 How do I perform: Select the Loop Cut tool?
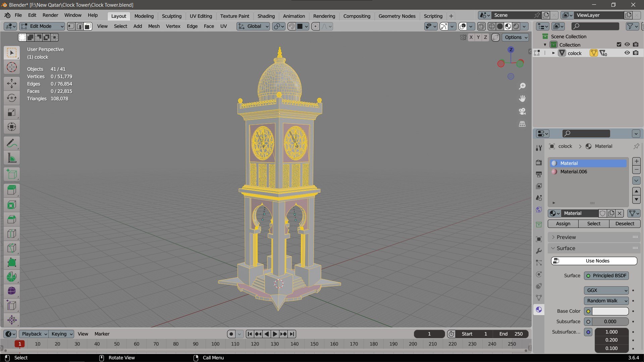click(x=12, y=234)
